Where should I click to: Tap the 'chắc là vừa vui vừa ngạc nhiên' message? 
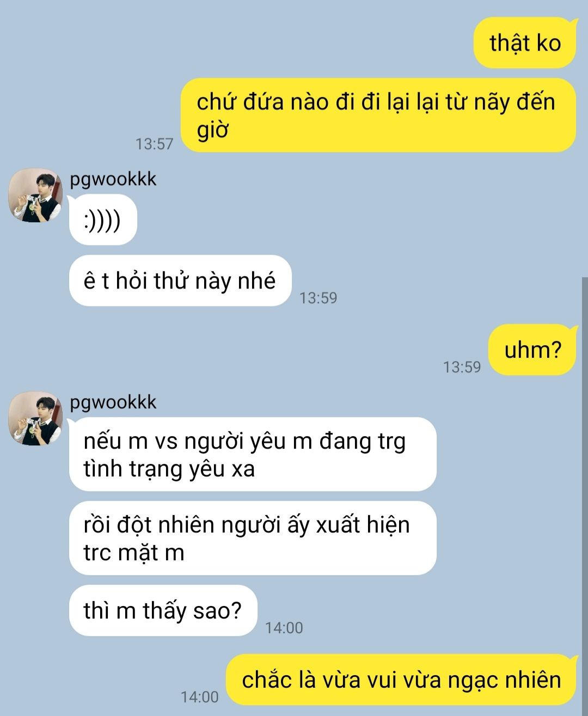coord(401,680)
